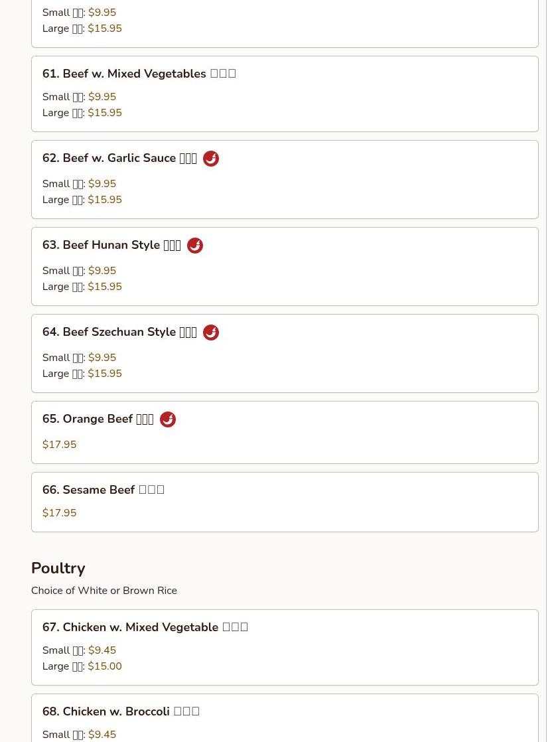Select 67. Chicken w. Mixed Vegetable

[145, 627]
